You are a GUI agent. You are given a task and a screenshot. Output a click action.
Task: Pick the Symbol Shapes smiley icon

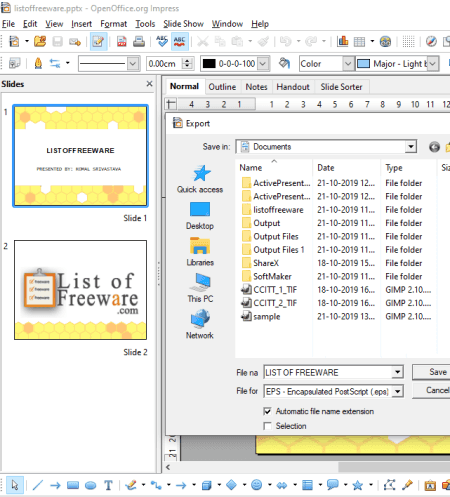click(256, 485)
